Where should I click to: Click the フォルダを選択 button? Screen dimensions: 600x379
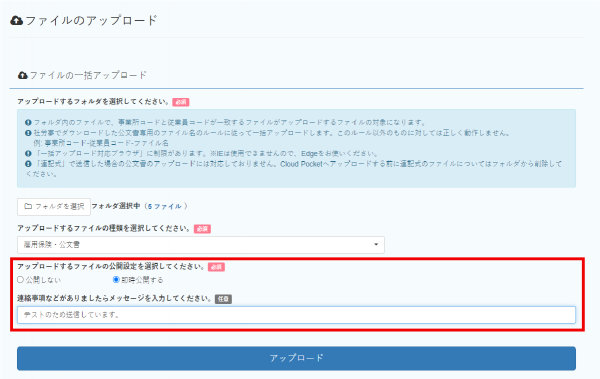54,207
